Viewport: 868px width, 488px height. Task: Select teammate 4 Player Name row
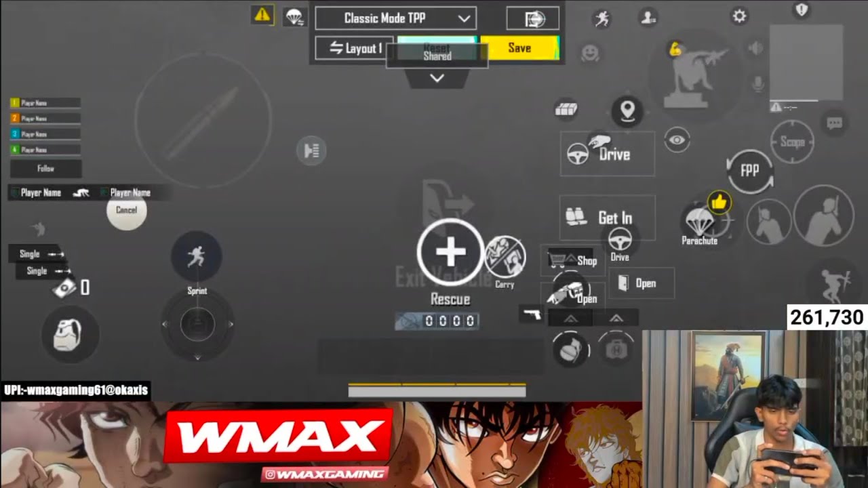coord(45,150)
